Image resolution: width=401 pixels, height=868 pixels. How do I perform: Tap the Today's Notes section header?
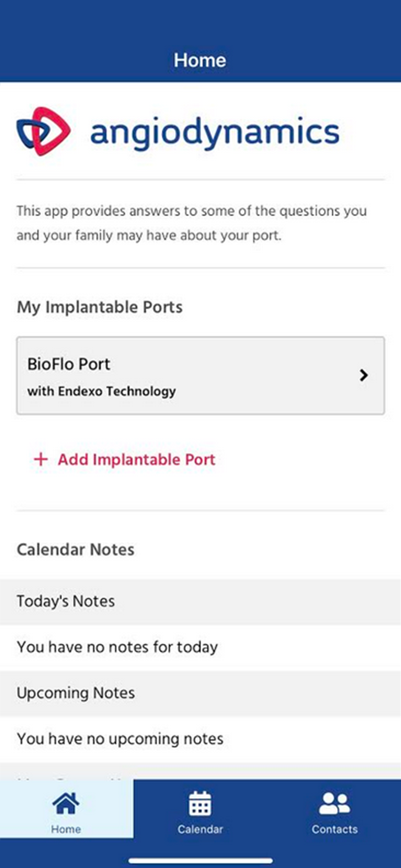point(200,602)
